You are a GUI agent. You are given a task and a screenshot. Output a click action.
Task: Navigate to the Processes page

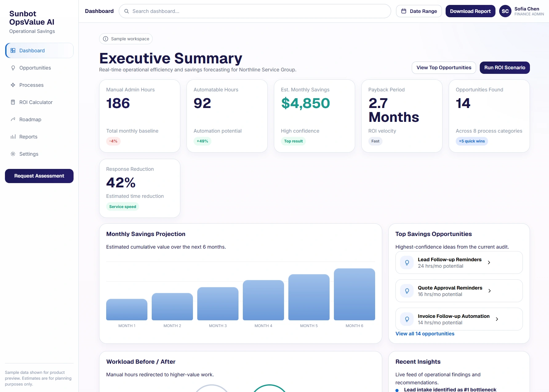[x=39, y=85]
